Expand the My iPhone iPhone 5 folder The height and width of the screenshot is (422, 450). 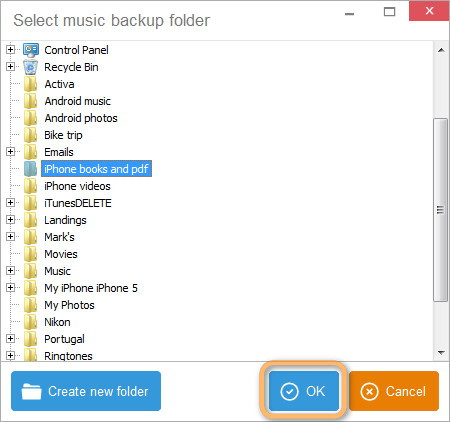(10, 288)
